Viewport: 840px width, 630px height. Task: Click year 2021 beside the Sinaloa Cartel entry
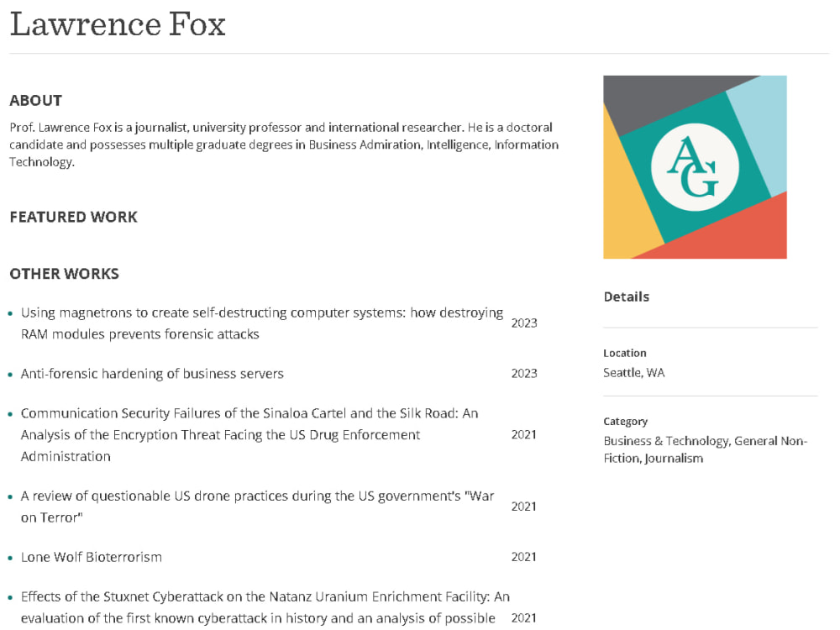click(524, 434)
